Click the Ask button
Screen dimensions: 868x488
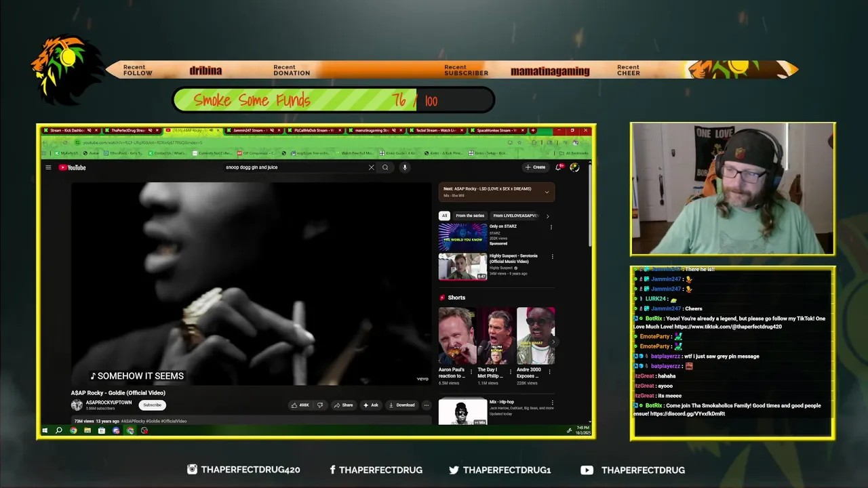tap(370, 405)
